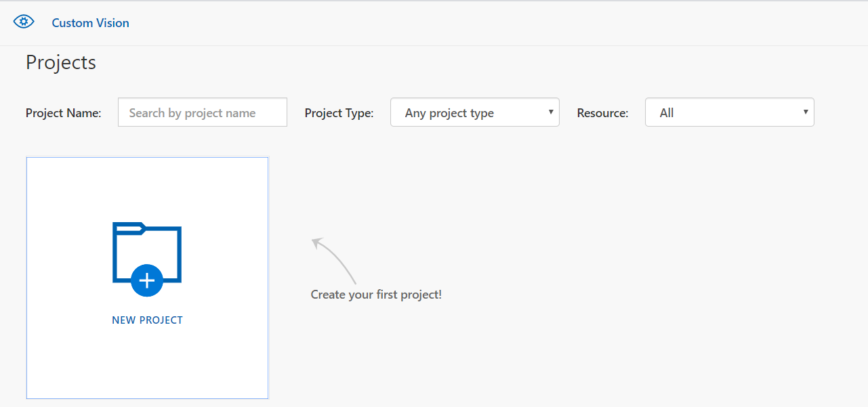Click the Project Name label
Viewport: 868px width, 407px height.
coord(64,113)
